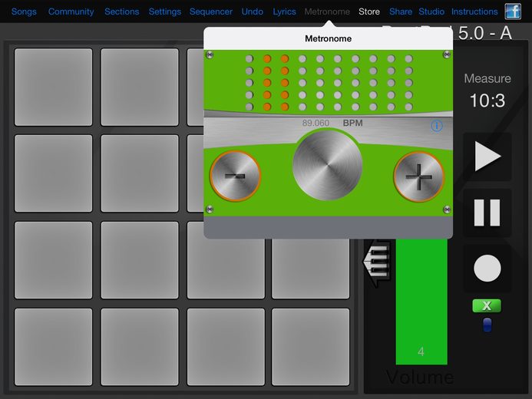Click the Measure 10:3 counter
The image size is (532, 399).
pyautogui.click(x=487, y=91)
